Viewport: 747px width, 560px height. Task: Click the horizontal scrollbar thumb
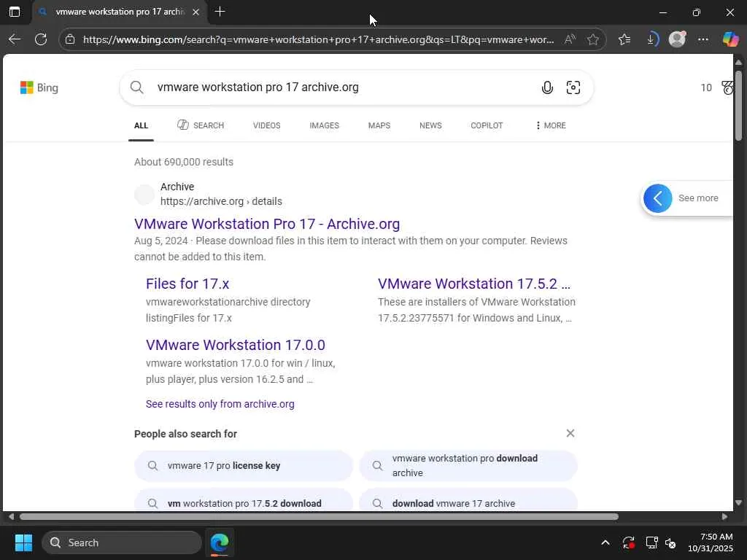320,517
